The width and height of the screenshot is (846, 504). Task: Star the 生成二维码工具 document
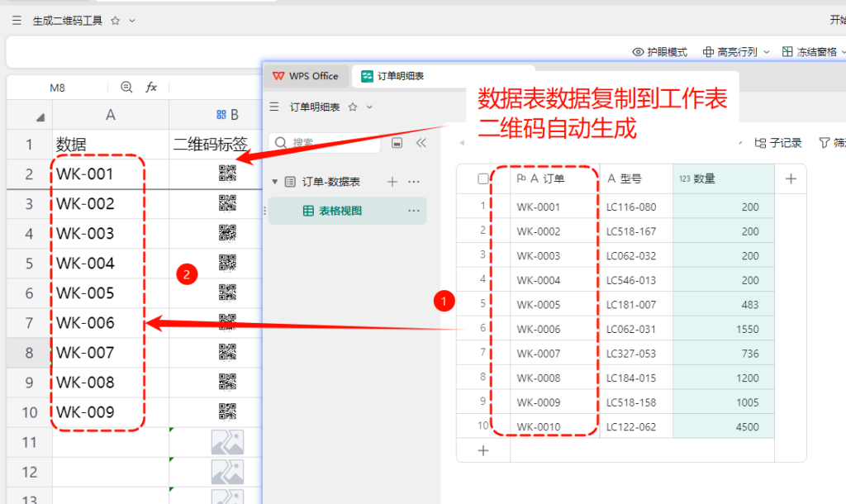(115, 21)
